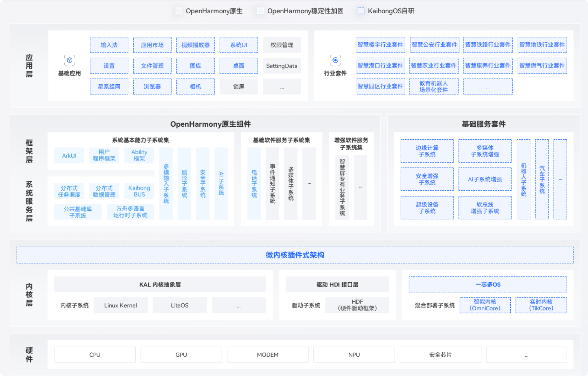Click the 边缘计算子系统 box
Image resolution: width=588 pixels, height=376 pixels.
tap(427, 151)
